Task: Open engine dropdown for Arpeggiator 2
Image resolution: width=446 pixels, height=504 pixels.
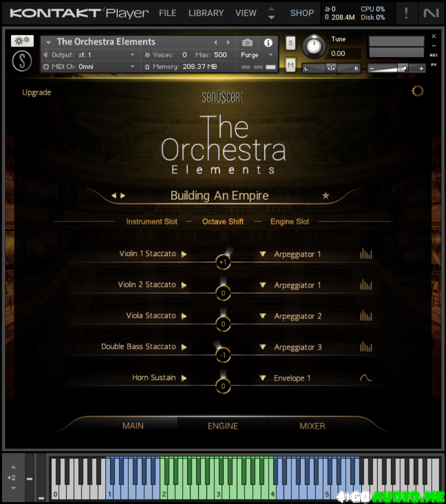Action: point(263,316)
